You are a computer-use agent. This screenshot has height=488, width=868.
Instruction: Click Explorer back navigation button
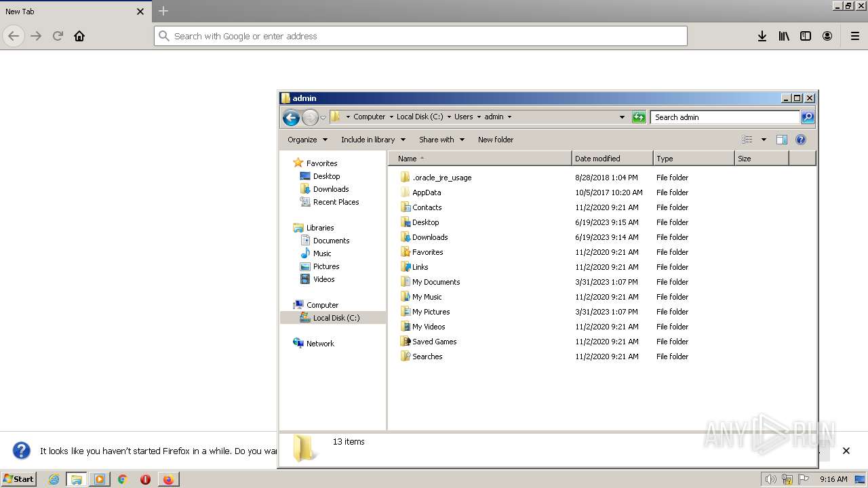pos(291,117)
